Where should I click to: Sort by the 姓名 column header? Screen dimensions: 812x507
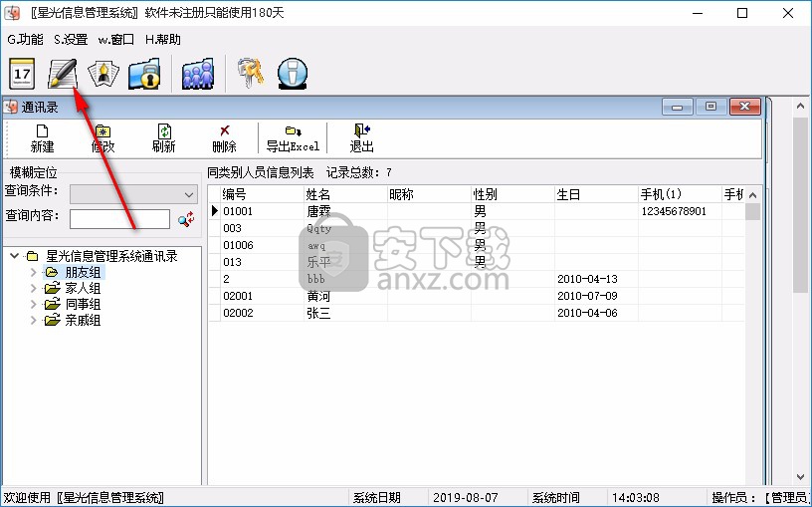345,194
